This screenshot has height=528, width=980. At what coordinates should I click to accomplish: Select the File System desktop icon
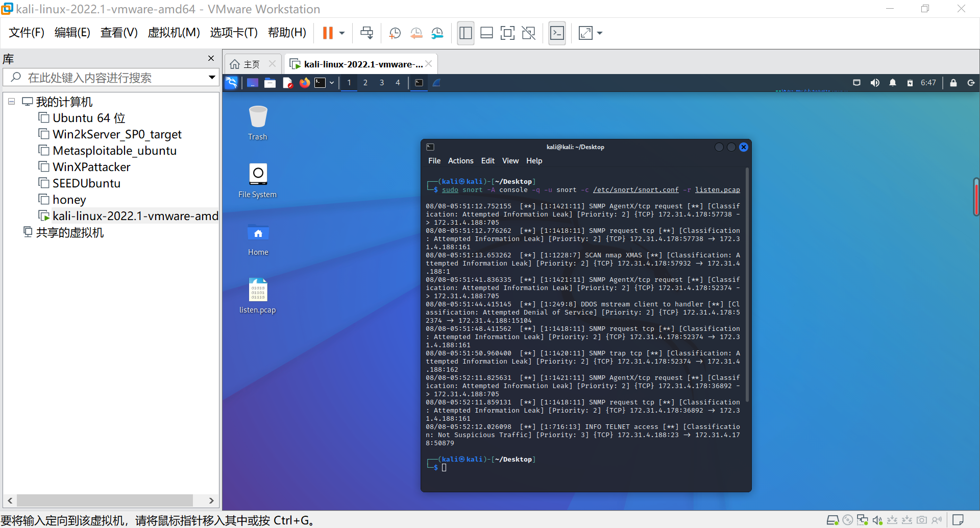pos(258,181)
